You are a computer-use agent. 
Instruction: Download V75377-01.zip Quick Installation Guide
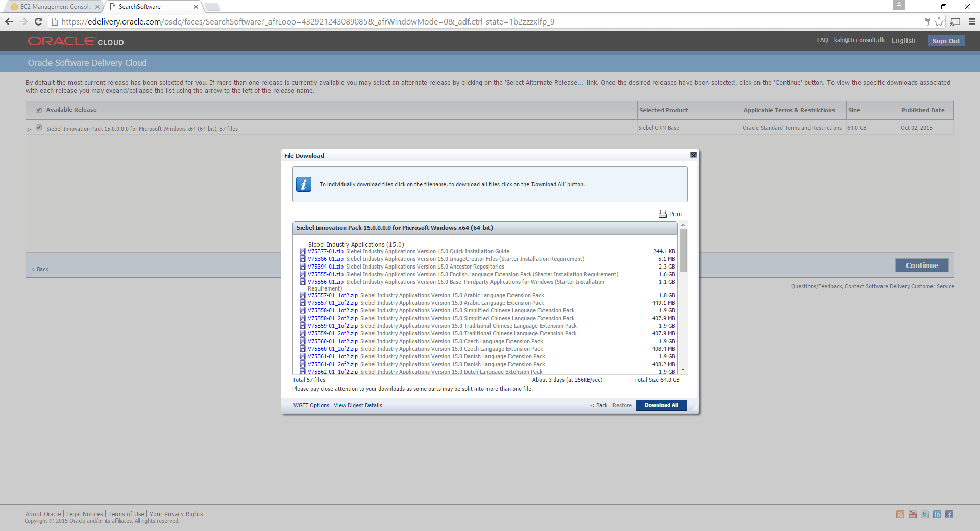pyautogui.click(x=326, y=251)
